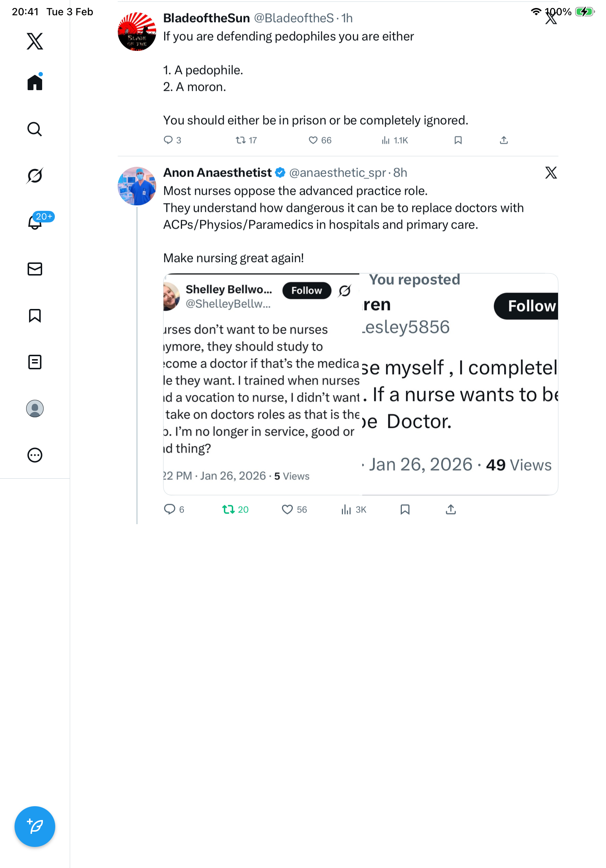This screenshot has width=606, height=868.
Task: Open Bookmarks in the sidebar
Action: pos(35,315)
